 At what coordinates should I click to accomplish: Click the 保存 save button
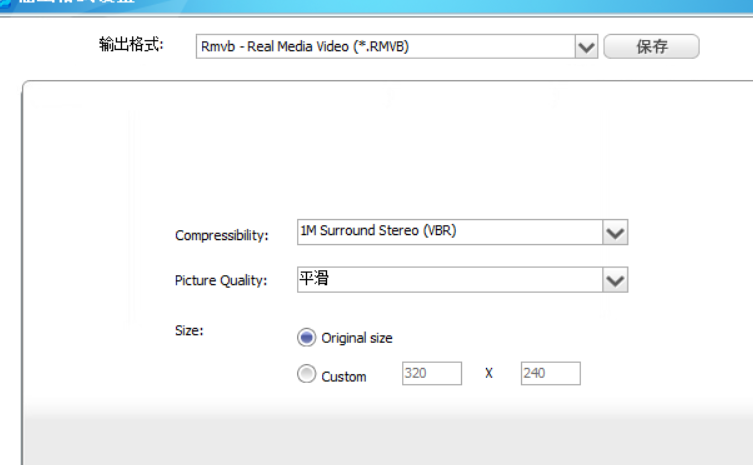pos(651,47)
